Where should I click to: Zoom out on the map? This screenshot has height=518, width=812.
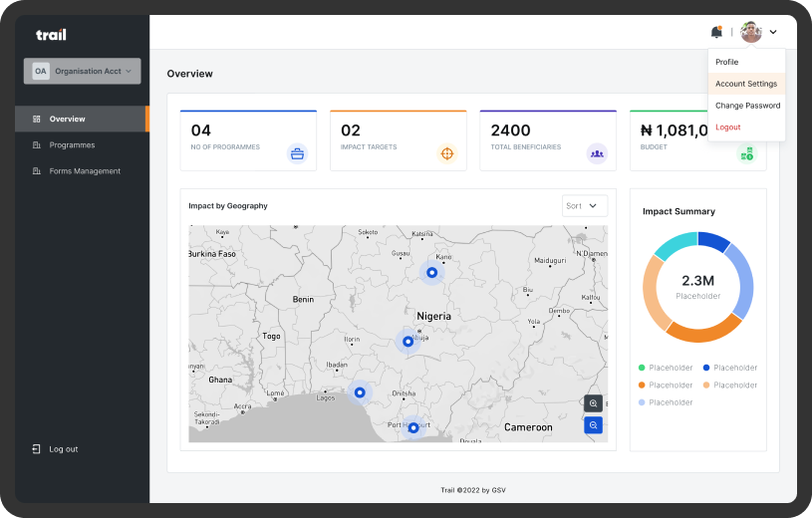coord(593,425)
